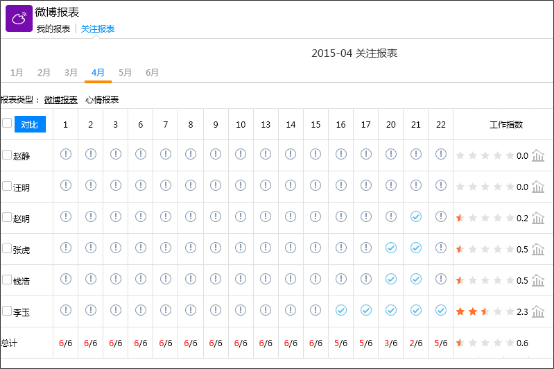The width and height of the screenshot is (554, 369).
Task: Toggle the select-all checkbox beside 对比
Action: tap(7, 123)
